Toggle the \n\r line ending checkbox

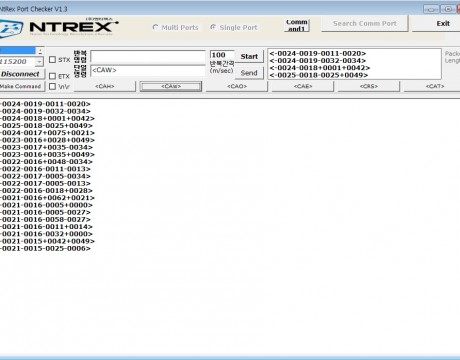52,86
